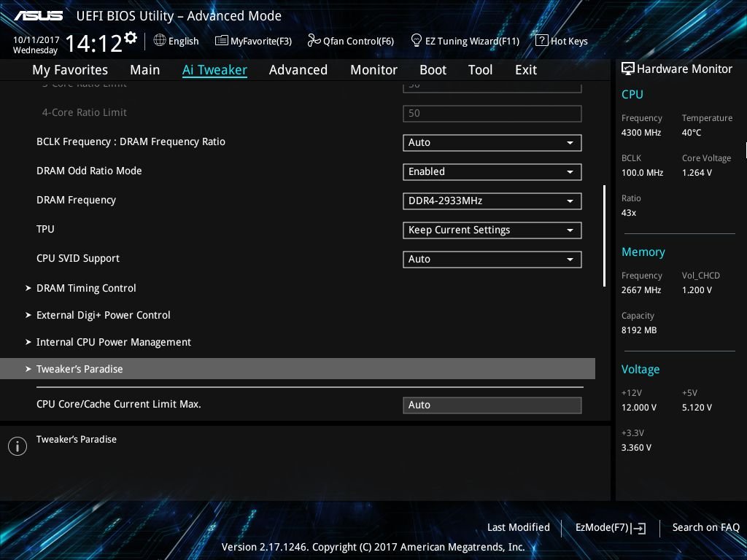Expand DRAM Timing Control submenu
Image resolution: width=747 pixels, height=560 pixels.
pyautogui.click(x=86, y=288)
